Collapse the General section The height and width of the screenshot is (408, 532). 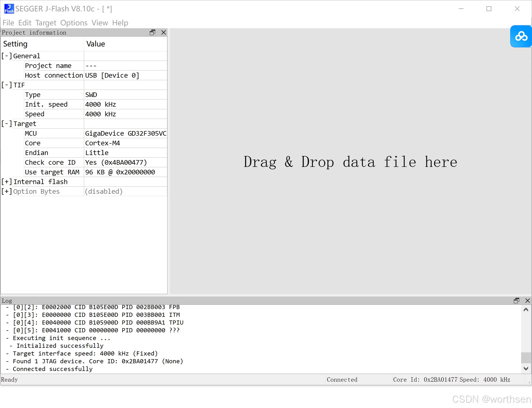click(7, 56)
